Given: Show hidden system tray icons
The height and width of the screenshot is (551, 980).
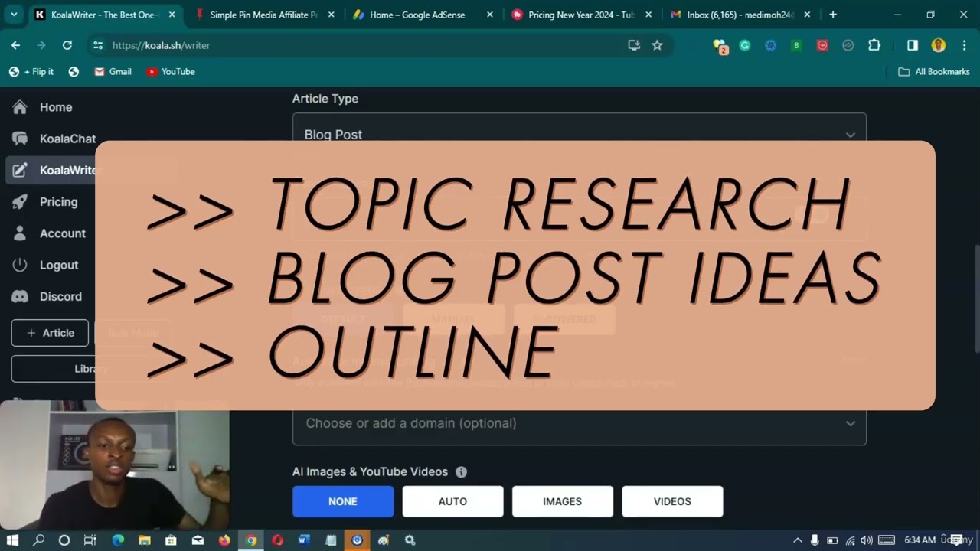Looking at the screenshot, I should click(x=798, y=540).
